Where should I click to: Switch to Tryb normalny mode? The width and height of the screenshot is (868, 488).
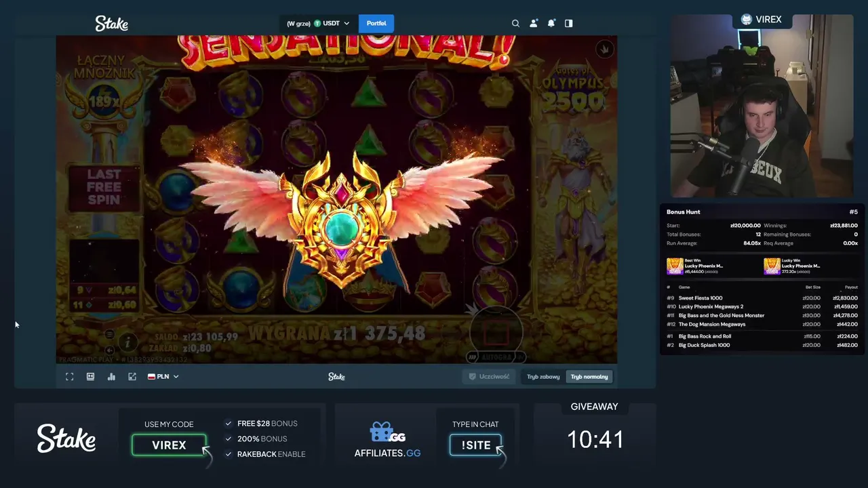coord(589,376)
